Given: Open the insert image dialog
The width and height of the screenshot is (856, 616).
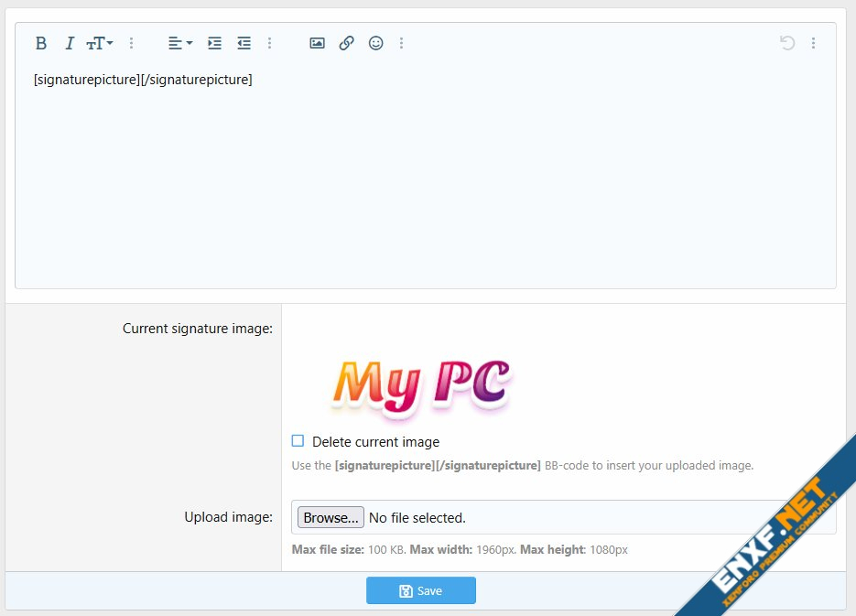Looking at the screenshot, I should pyautogui.click(x=317, y=43).
